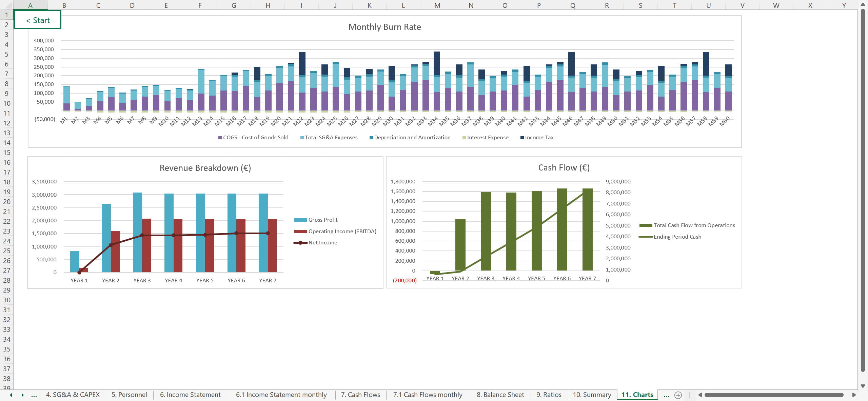Click Gross Profit legend entry
The height and width of the screenshot is (401, 868).
pyautogui.click(x=322, y=220)
